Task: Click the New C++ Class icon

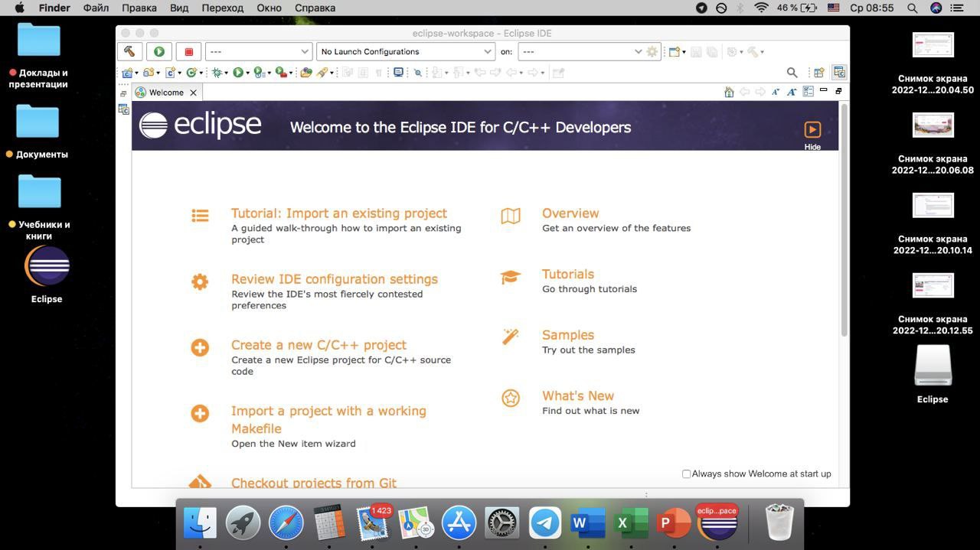Action: [x=169, y=73]
